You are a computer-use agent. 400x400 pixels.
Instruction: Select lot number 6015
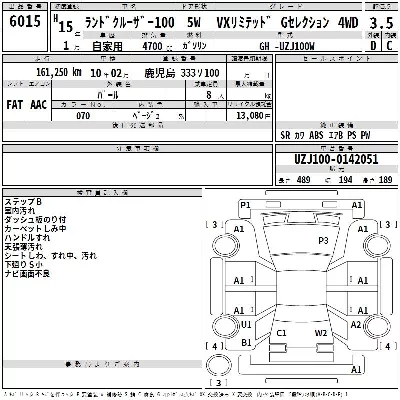tap(25, 22)
